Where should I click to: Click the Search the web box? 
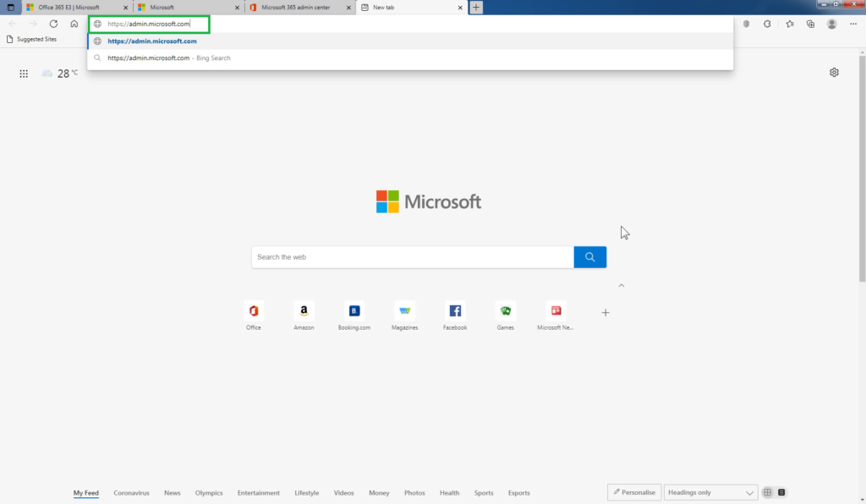click(x=413, y=257)
